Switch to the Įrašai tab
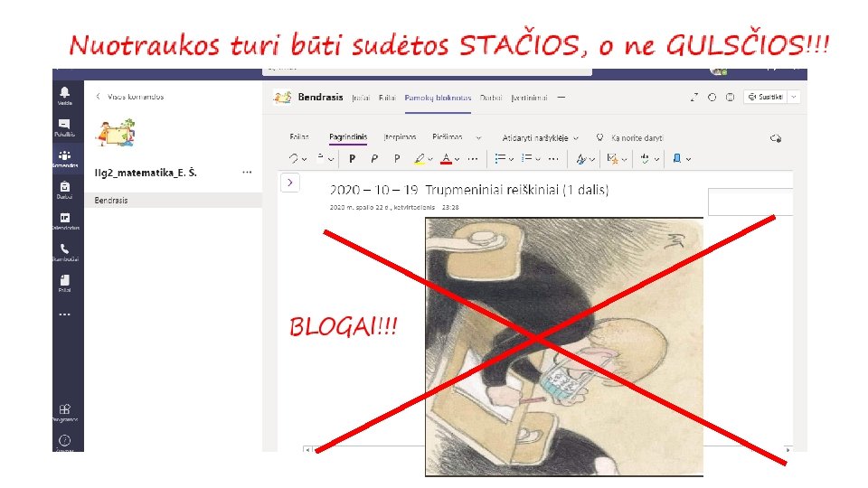This screenshot has width=868, height=488. pyautogui.click(x=361, y=98)
